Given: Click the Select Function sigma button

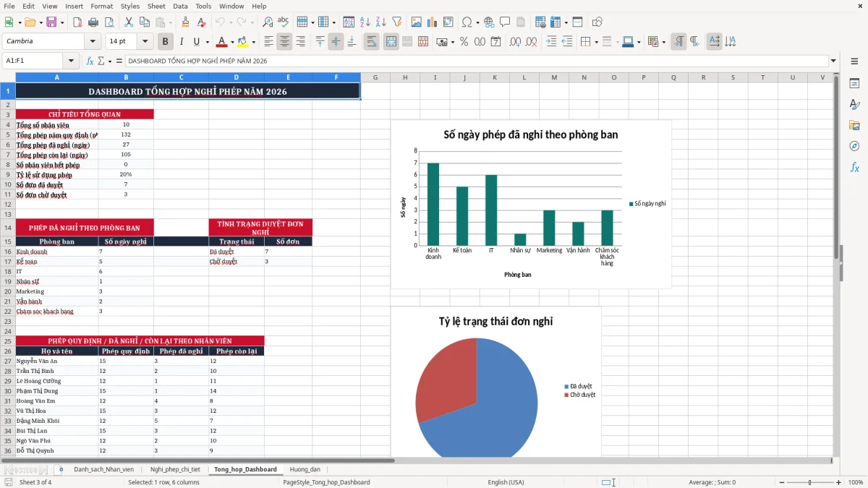Looking at the screenshot, I should (x=101, y=61).
